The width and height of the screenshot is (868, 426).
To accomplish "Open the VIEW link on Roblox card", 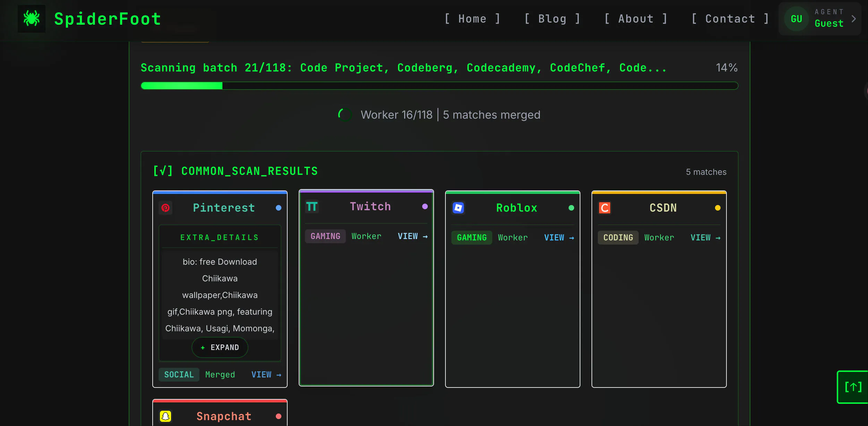I will click(559, 238).
